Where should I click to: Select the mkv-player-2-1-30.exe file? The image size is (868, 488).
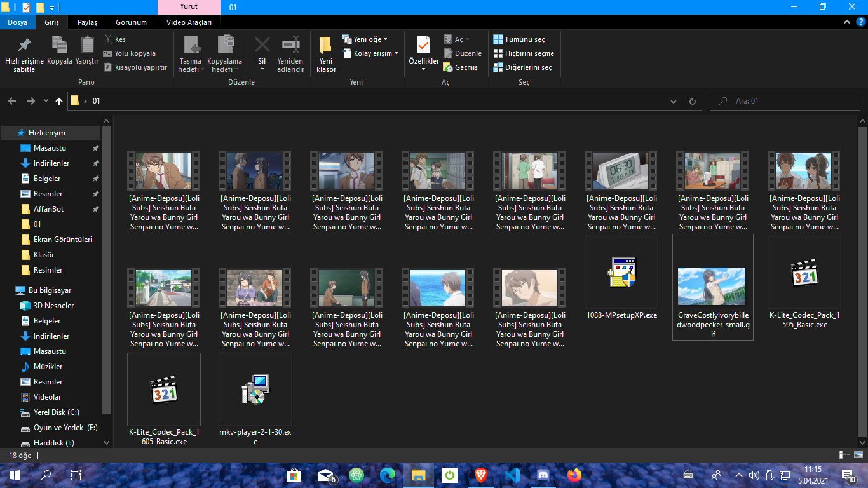(x=255, y=390)
